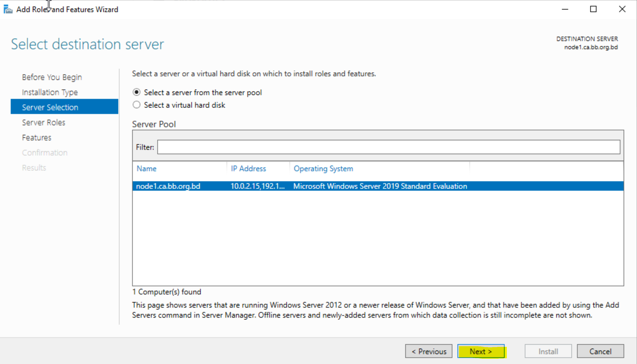Click the Next button
Image resolution: width=637 pixels, height=364 pixels.
point(481,351)
